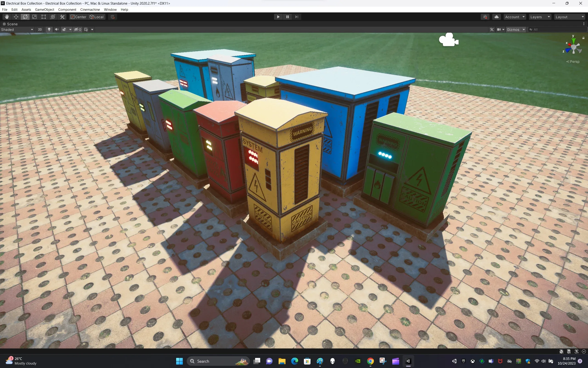Open the Cinemachine menu
This screenshot has height=368, width=588.
tap(90, 9)
